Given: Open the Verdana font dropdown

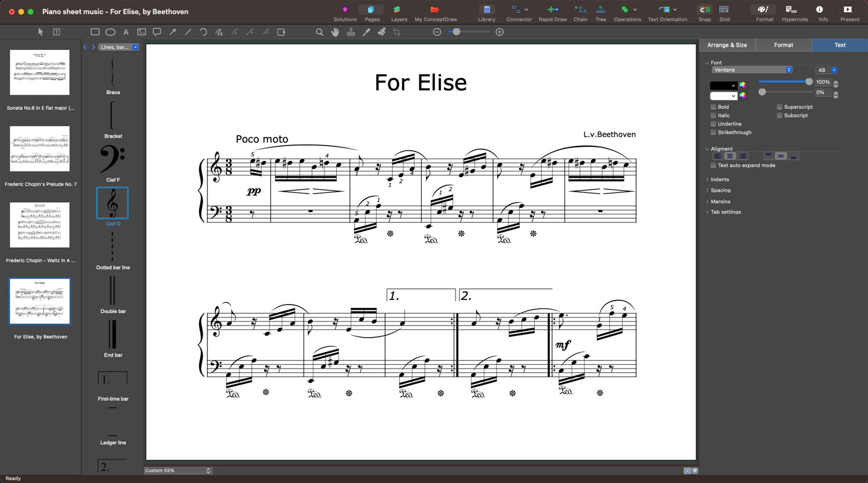Looking at the screenshot, I should [x=752, y=70].
